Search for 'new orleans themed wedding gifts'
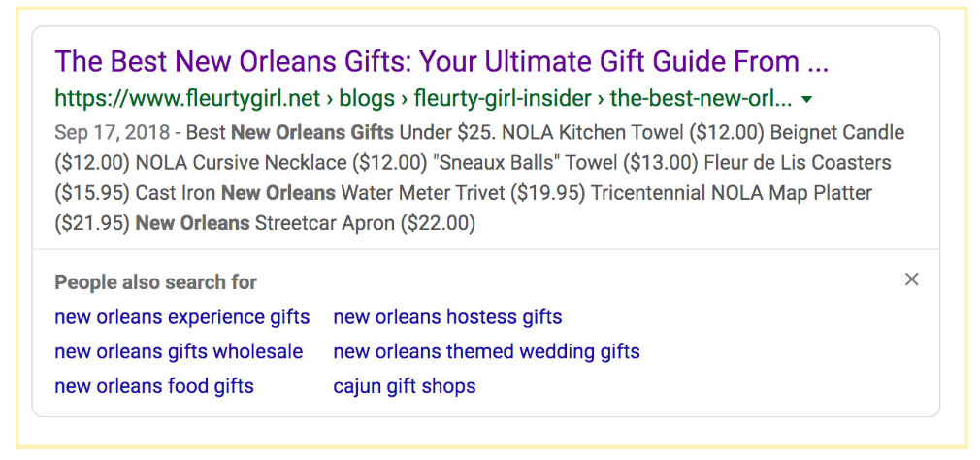The width and height of the screenshot is (980, 460). [x=486, y=351]
